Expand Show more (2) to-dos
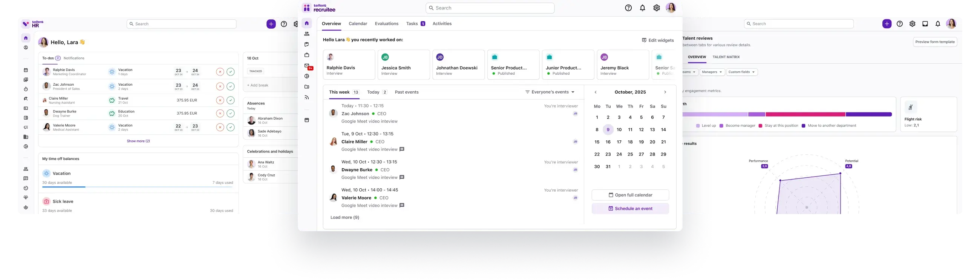The width and height of the screenshot is (980, 280). pyautogui.click(x=138, y=141)
